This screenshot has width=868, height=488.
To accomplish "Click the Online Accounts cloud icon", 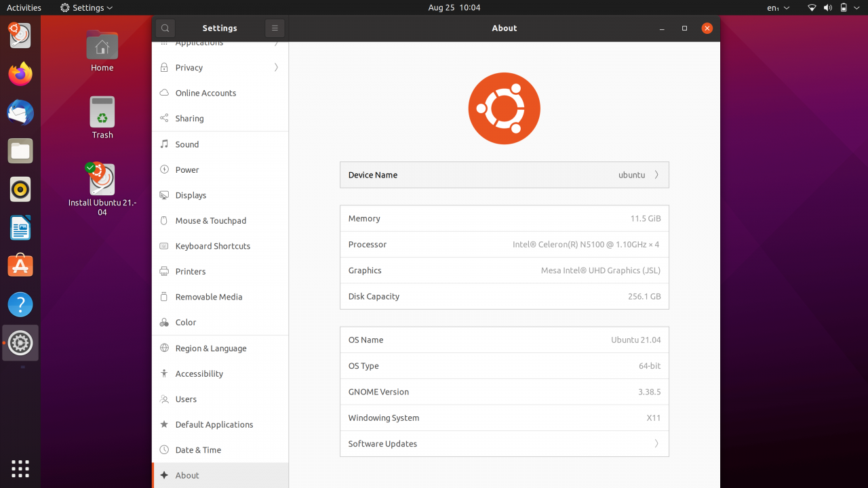I will pos(164,93).
